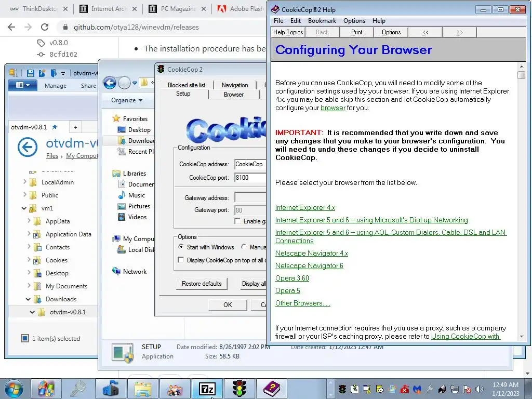The height and width of the screenshot is (399, 532).
Task: Open the Internet Explorer 4.x help link
Action: pos(305,207)
